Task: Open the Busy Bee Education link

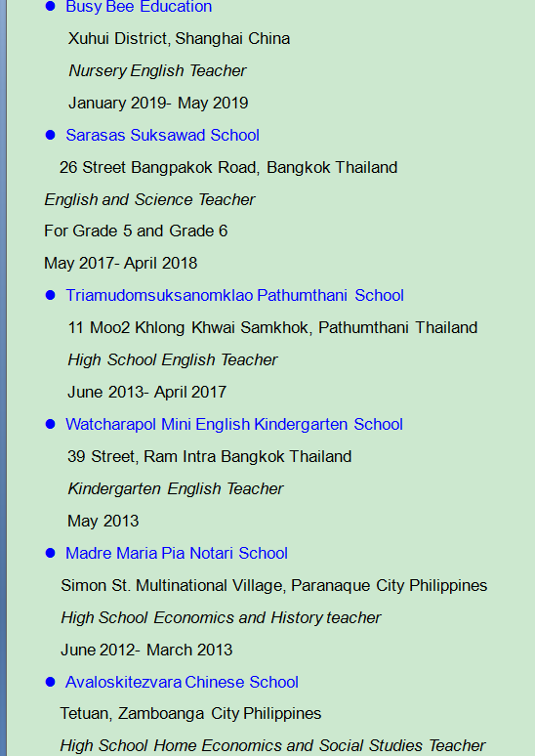Action: 139,7
